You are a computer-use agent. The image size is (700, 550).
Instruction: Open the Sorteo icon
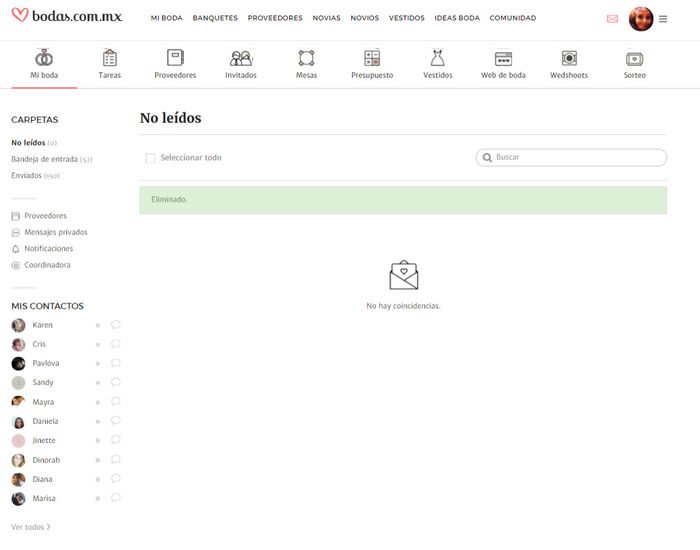(634, 58)
